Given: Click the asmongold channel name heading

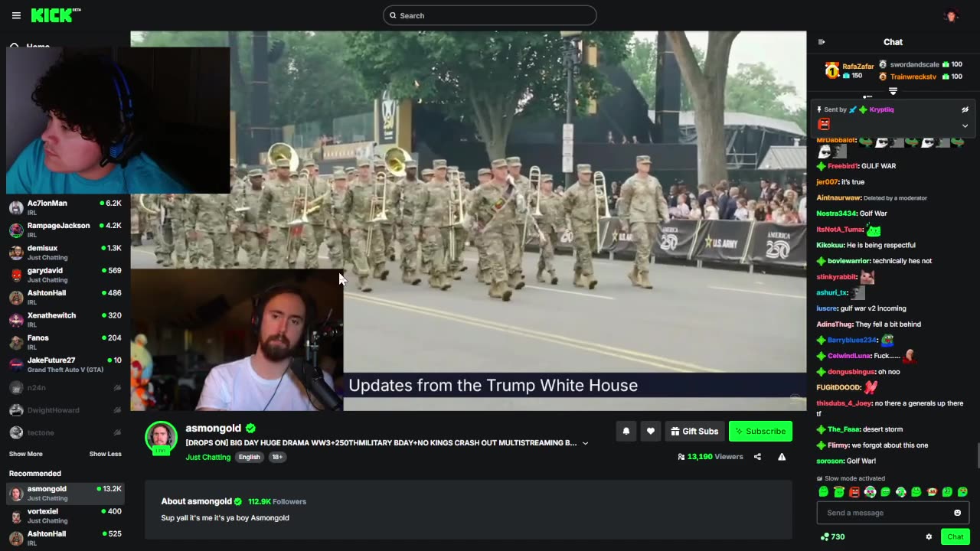Looking at the screenshot, I should 213,429.
